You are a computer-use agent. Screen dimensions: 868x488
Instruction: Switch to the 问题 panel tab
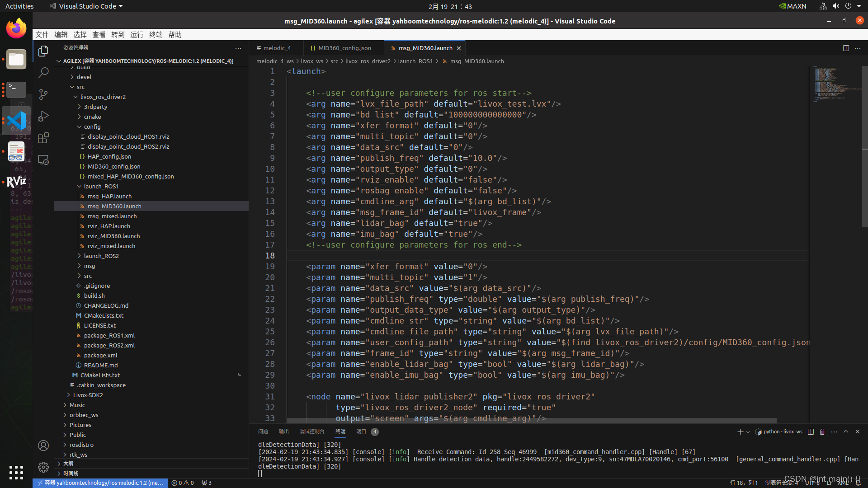coord(263,432)
